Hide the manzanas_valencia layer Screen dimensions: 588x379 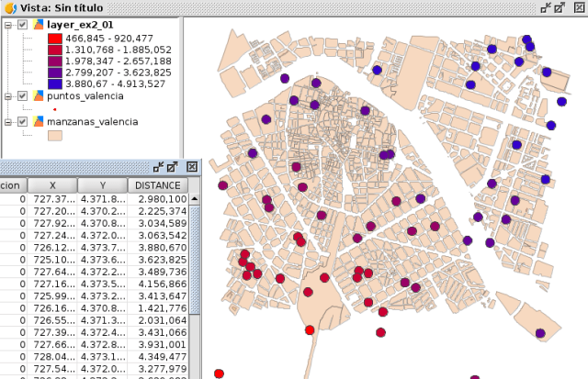point(23,121)
